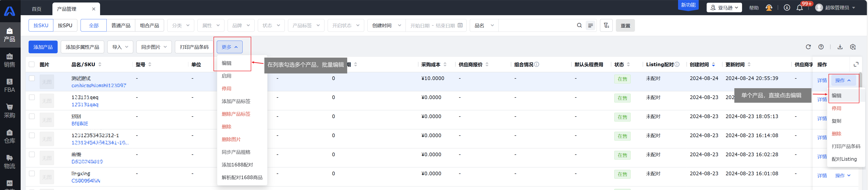Screen dimensions: 868x190
Task: Open the 物流 sidebar module
Action: coord(10,162)
